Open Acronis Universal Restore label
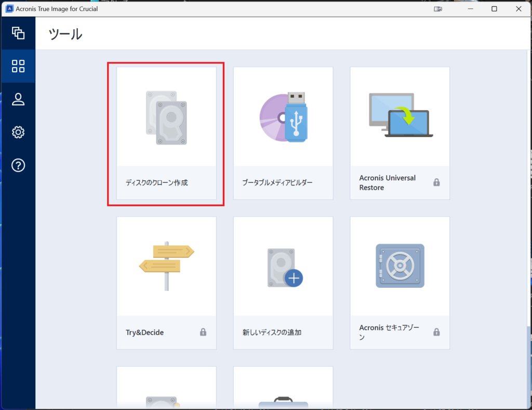 point(388,182)
